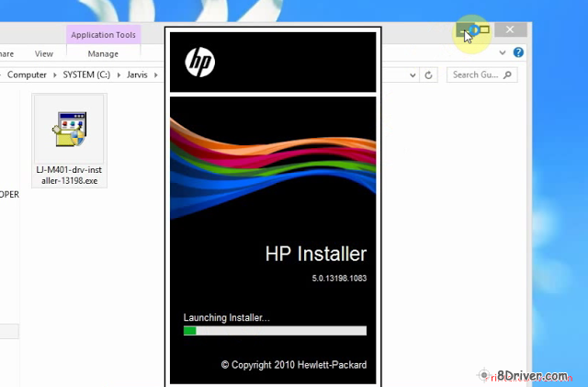The width and height of the screenshot is (588, 387).
Task: Expand the ribbon with chevron arrow
Action: (x=503, y=52)
